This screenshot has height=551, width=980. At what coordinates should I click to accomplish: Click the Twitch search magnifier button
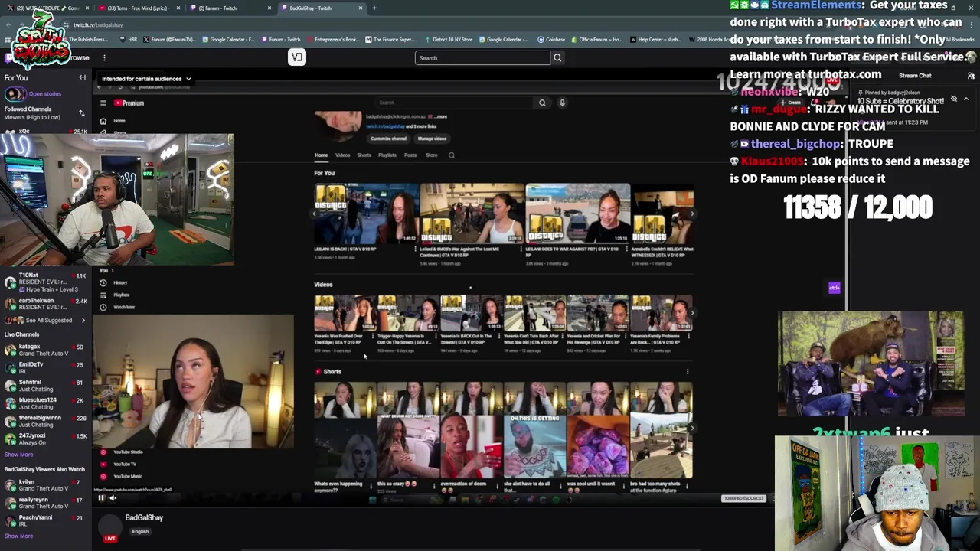557,57
